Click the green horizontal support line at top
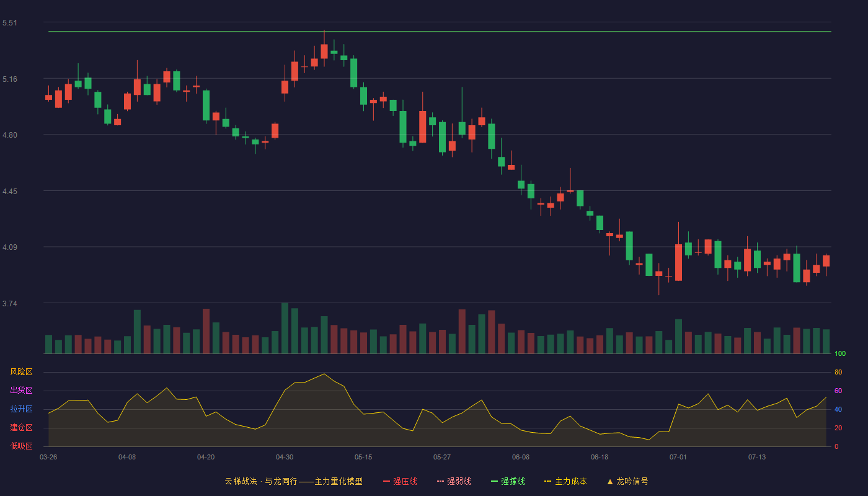The width and height of the screenshot is (868, 496). click(440, 31)
